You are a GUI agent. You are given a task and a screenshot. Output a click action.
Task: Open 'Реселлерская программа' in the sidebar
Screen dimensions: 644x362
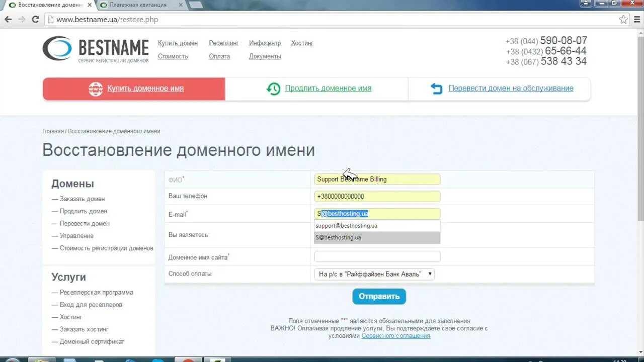(x=97, y=293)
